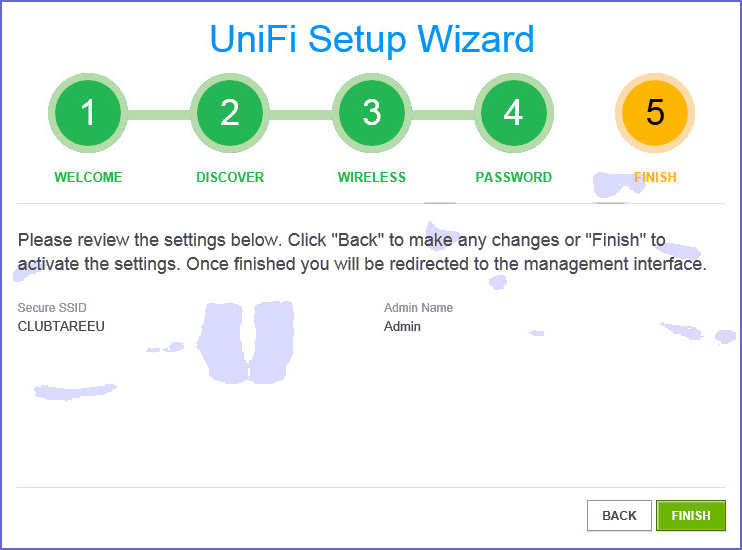Viewport: 742px width, 550px height.
Task: Click the step 4 numbered circle
Action: pos(513,113)
